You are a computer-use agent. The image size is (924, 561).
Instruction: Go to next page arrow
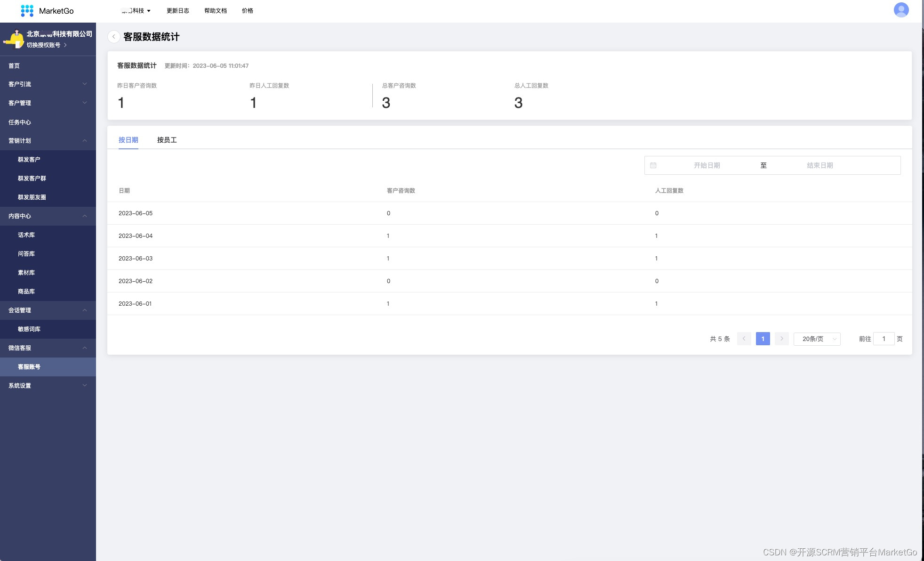pos(781,339)
